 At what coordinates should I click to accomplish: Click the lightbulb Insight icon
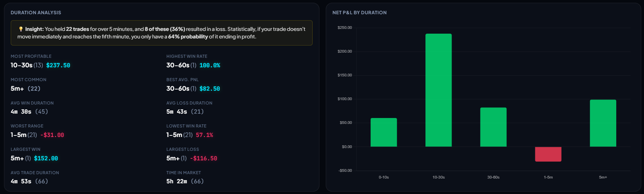(x=21, y=29)
